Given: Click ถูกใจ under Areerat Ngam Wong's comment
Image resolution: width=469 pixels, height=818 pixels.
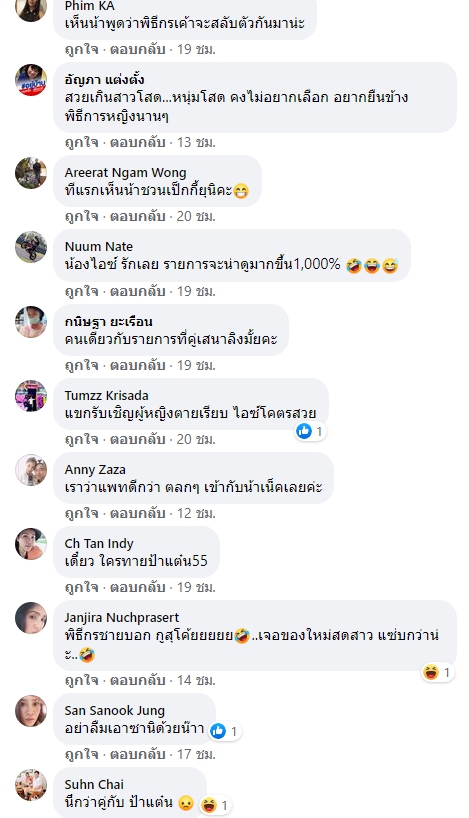Looking at the screenshot, I should [x=81, y=216].
